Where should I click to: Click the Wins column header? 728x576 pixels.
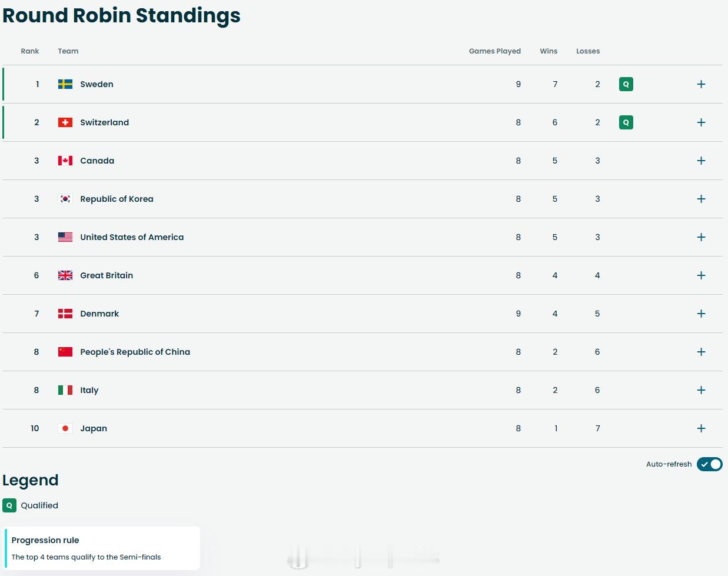549,51
